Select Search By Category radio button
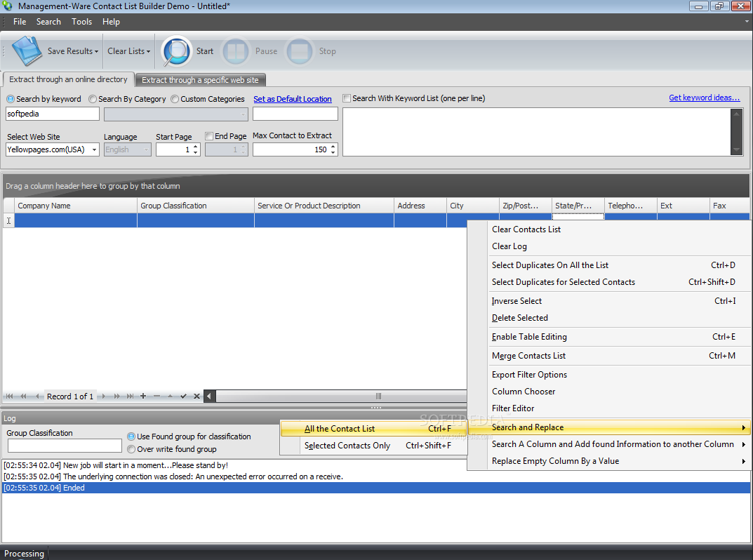 pos(93,99)
